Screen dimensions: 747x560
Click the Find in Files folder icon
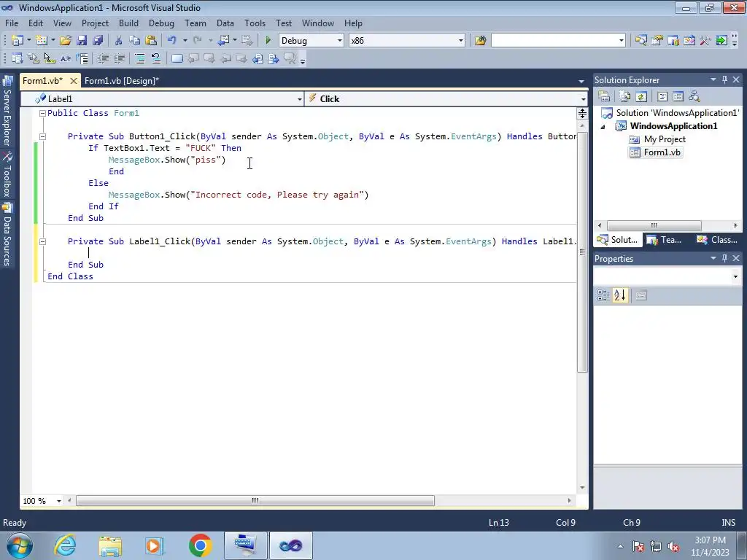(x=480, y=41)
